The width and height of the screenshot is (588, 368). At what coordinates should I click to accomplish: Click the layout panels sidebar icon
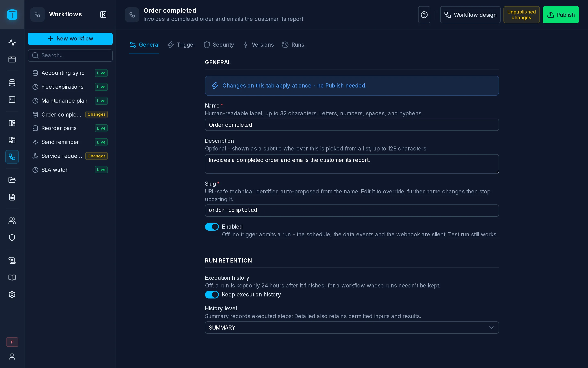pyautogui.click(x=12, y=123)
